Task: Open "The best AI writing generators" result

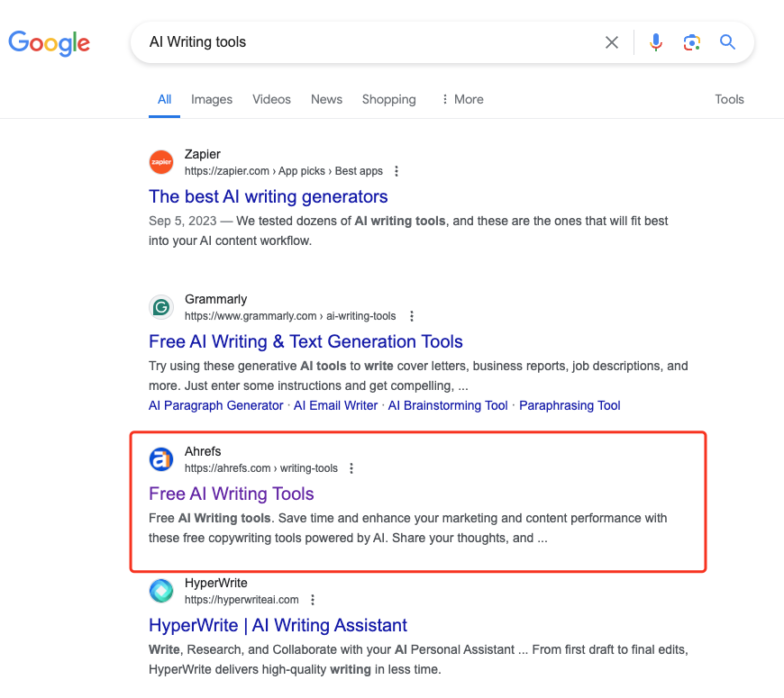Action: click(x=268, y=197)
